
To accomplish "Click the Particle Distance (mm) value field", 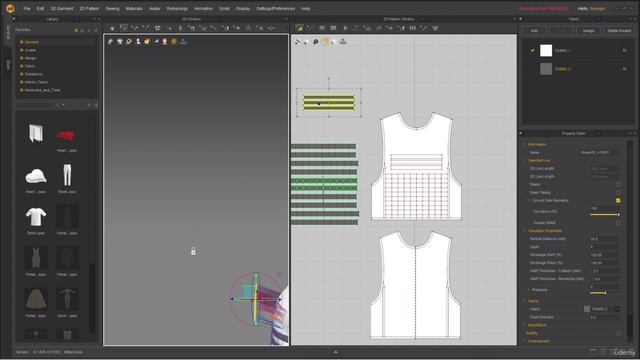I will coord(604,239).
